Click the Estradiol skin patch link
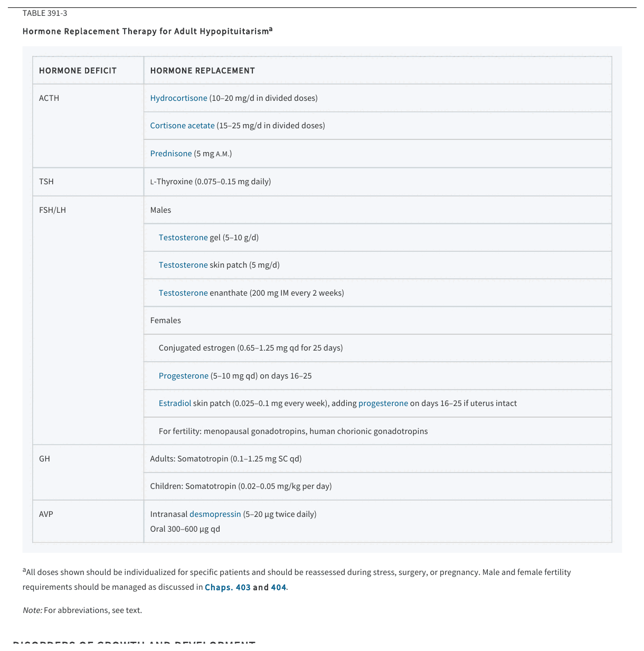644x651 pixels. tap(175, 403)
